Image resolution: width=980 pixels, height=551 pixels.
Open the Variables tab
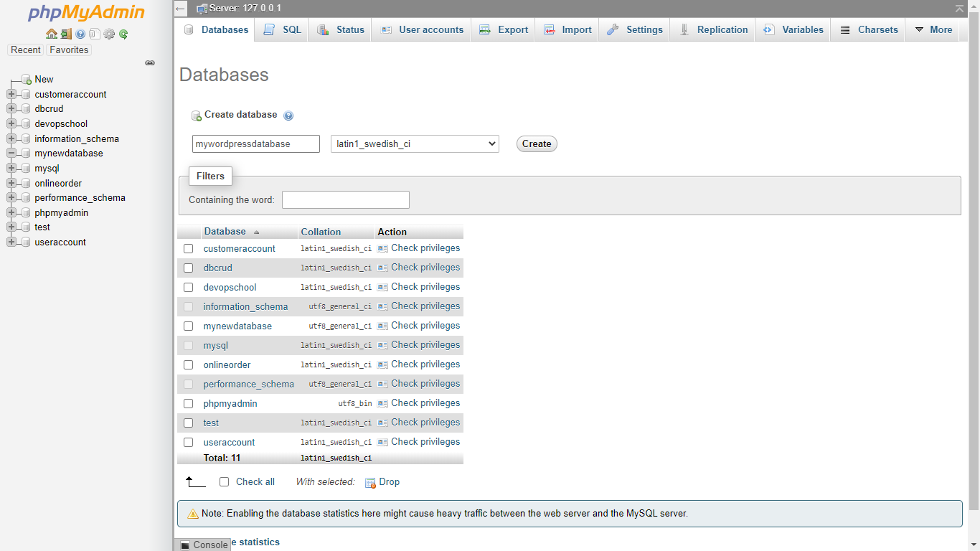793,30
